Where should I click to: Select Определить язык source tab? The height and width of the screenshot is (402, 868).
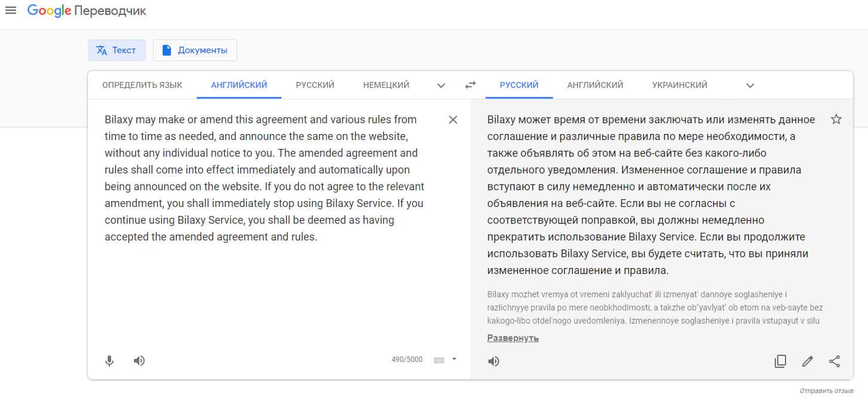tap(142, 85)
